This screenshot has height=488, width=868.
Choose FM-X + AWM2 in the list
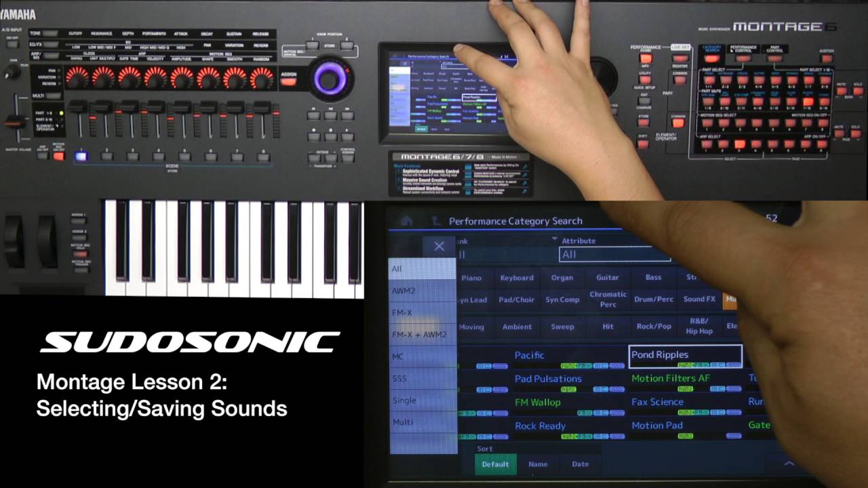pos(422,334)
